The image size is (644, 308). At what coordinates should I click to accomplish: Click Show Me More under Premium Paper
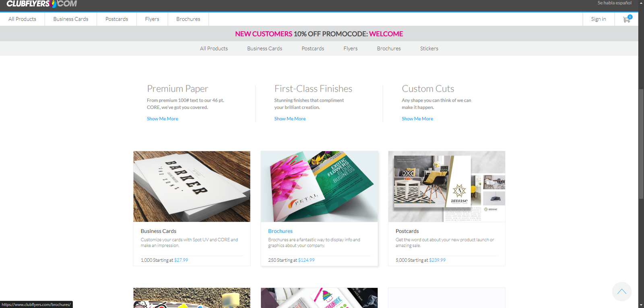click(x=162, y=119)
